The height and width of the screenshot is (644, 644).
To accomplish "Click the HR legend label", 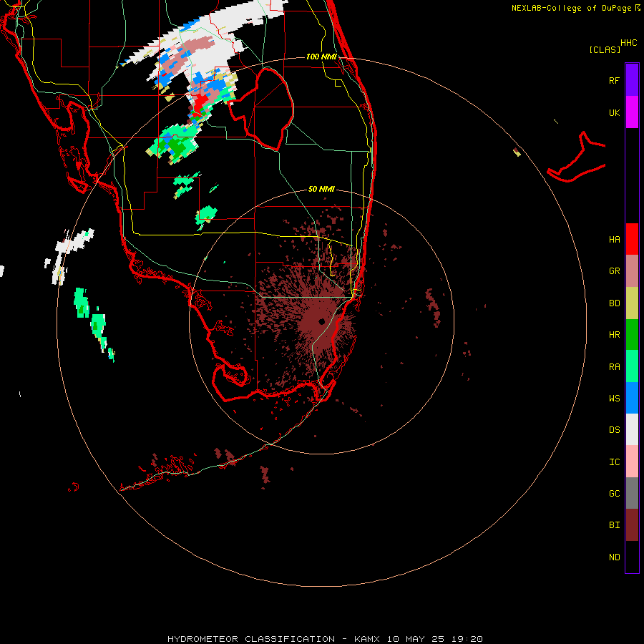I will pos(614,335).
